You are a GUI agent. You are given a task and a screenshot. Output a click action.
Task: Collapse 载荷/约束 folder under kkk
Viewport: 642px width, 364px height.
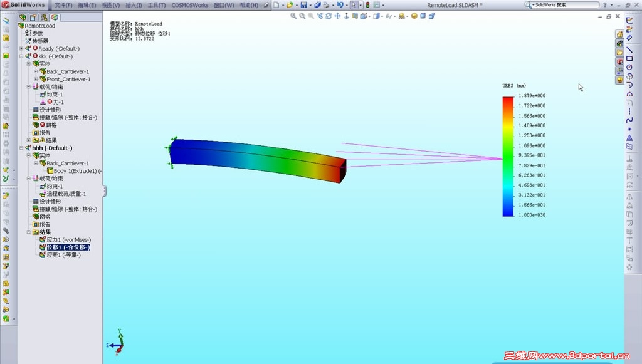pyautogui.click(x=29, y=86)
